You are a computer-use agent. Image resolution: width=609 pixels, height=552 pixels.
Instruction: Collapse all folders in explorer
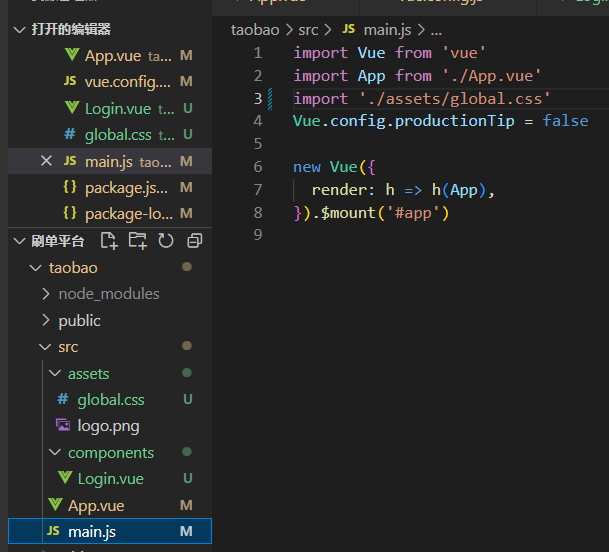point(195,241)
